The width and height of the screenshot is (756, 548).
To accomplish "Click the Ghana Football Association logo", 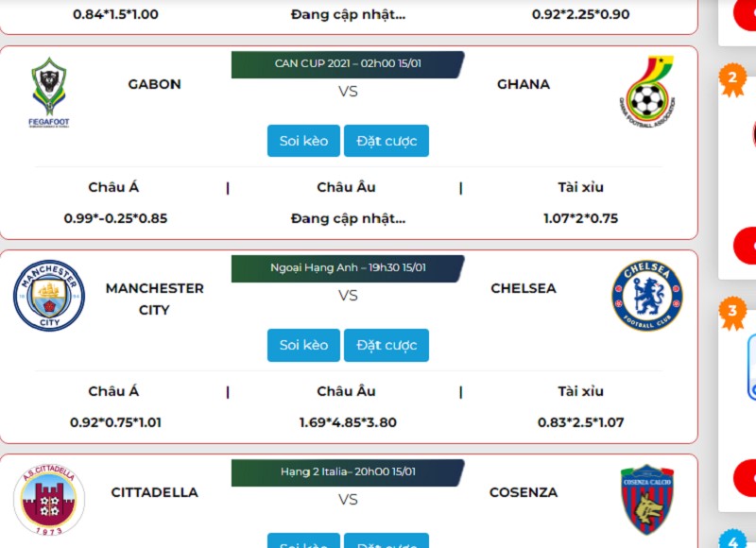I will coord(647,92).
